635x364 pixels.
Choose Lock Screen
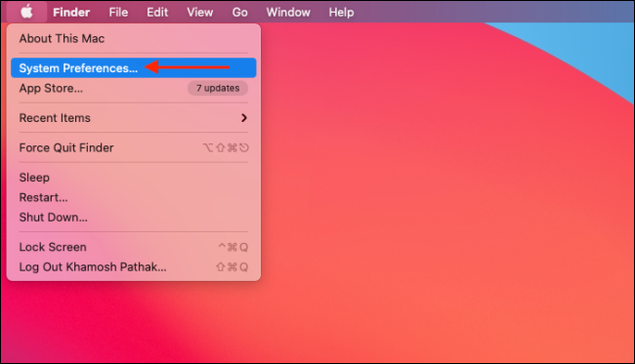[134, 247]
